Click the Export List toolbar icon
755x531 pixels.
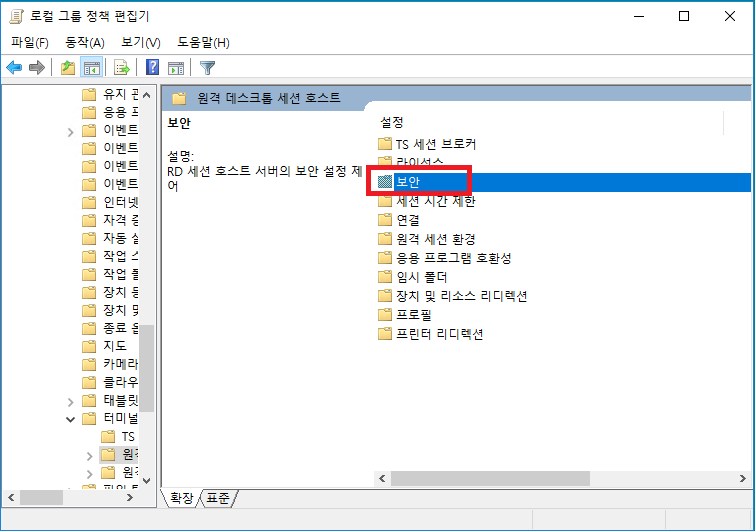click(122, 68)
